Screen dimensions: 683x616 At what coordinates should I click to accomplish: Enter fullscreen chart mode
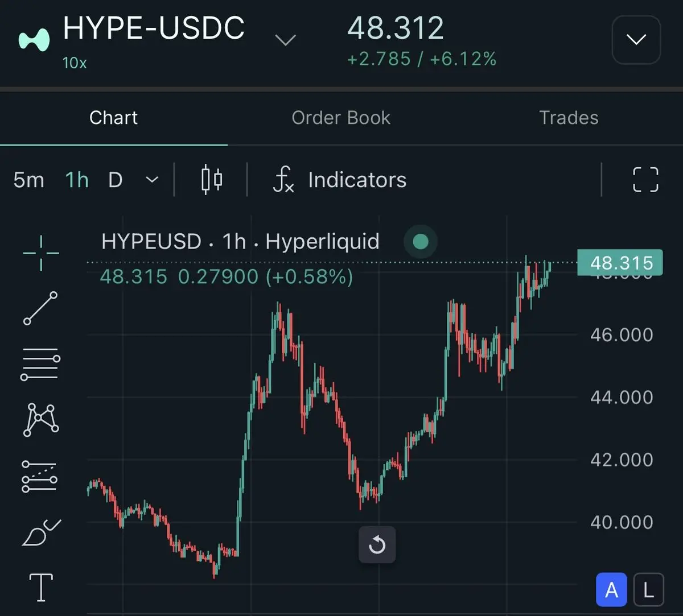(x=645, y=180)
